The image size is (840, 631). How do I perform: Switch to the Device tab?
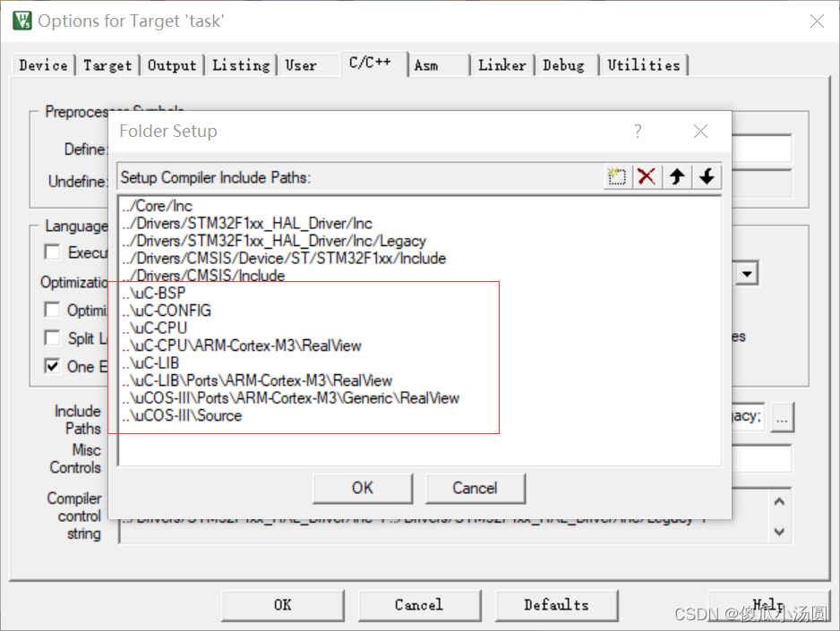43,65
